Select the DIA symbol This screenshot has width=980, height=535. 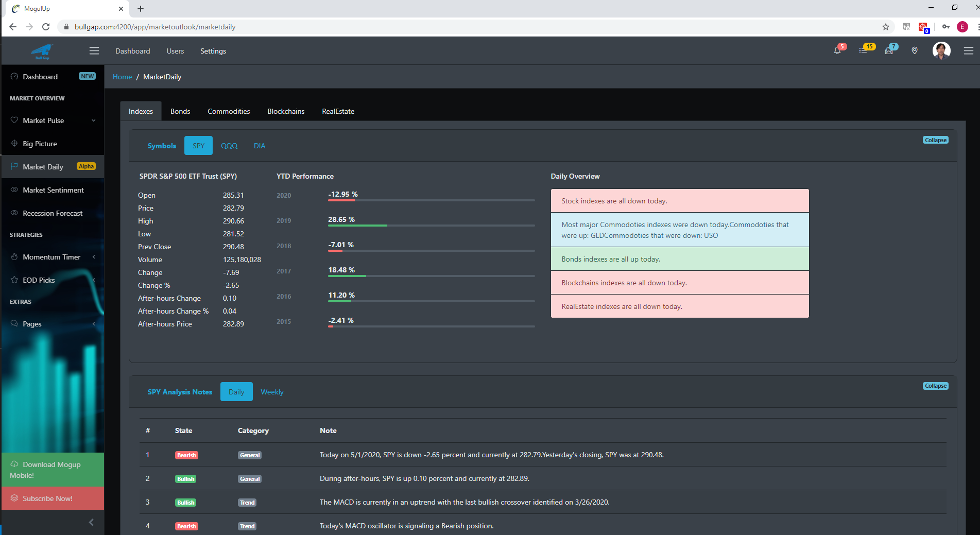260,146
